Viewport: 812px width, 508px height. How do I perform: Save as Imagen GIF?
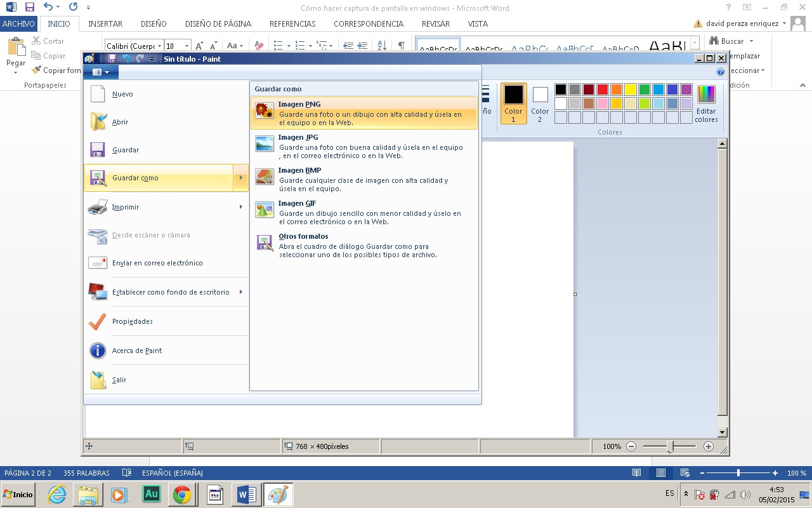(x=364, y=212)
